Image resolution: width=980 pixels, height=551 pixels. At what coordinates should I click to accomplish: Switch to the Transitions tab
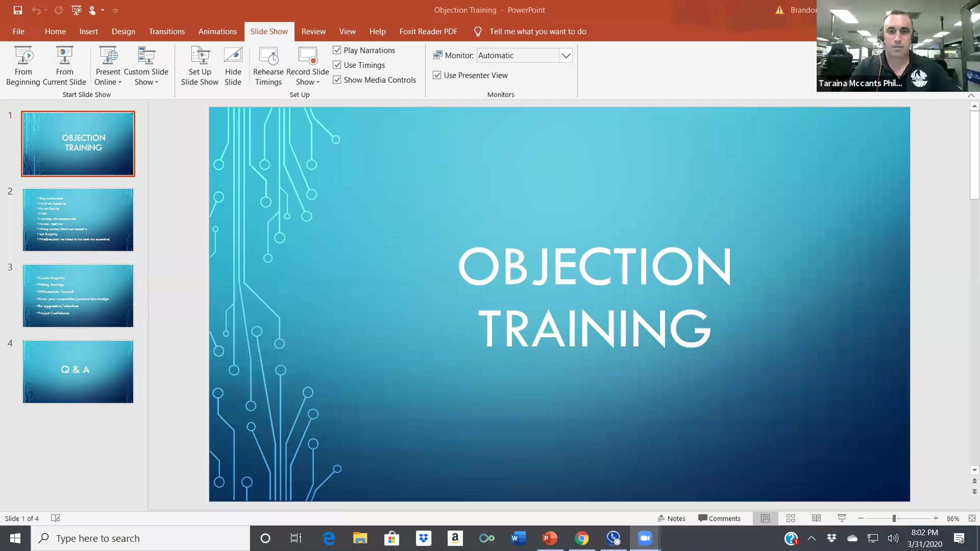pos(167,31)
